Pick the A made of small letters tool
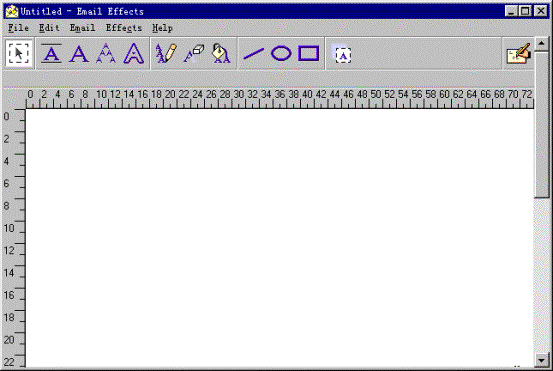Viewport: 553px width, 371px height. [106, 54]
